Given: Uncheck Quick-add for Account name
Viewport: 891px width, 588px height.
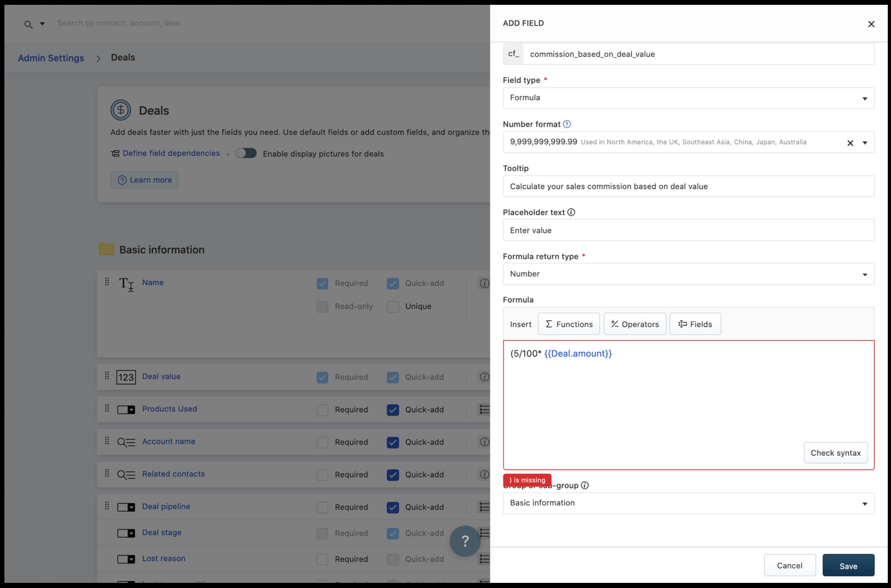Looking at the screenshot, I should point(393,443).
